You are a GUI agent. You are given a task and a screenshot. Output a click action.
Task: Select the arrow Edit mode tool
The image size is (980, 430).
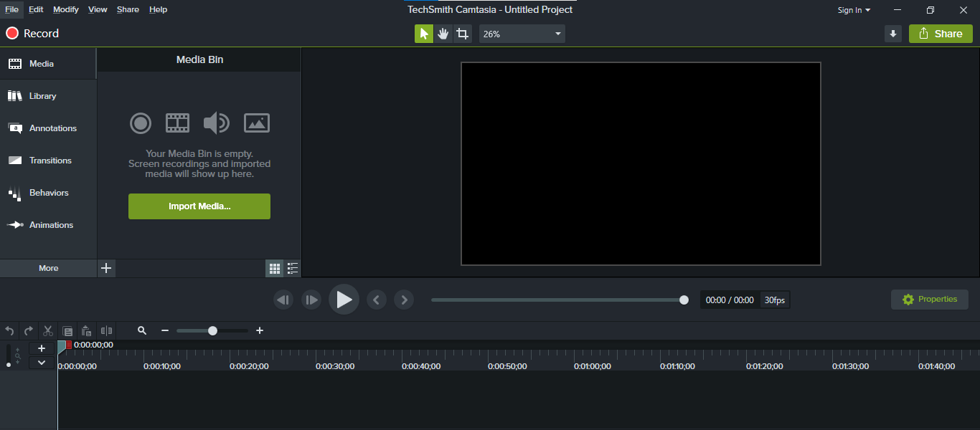tap(424, 34)
